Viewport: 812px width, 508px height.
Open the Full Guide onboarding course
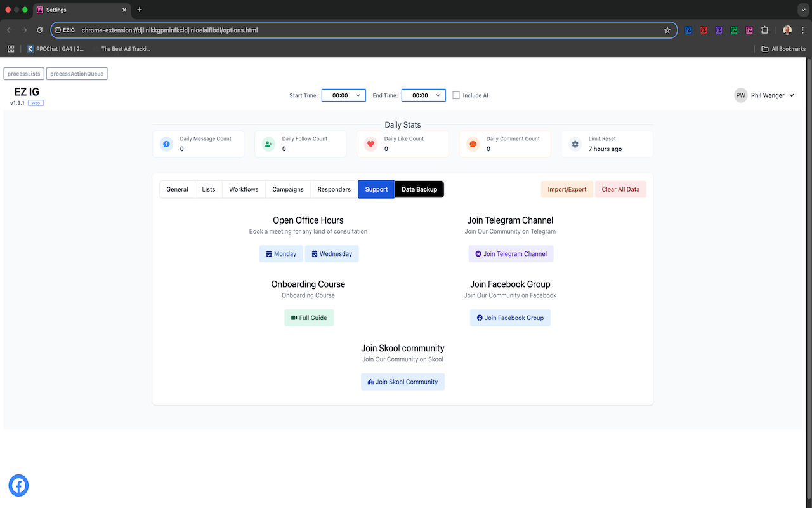pos(309,317)
